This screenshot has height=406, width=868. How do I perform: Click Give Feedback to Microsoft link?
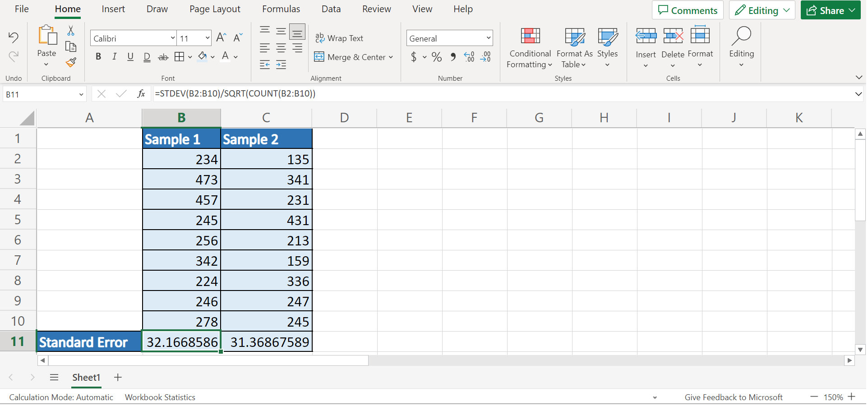pyautogui.click(x=733, y=397)
